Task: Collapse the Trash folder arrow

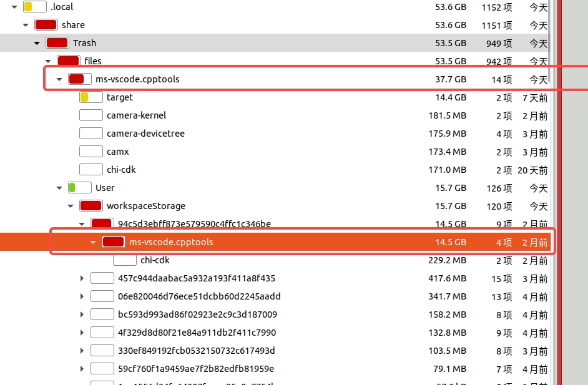Action: click(x=37, y=43)
